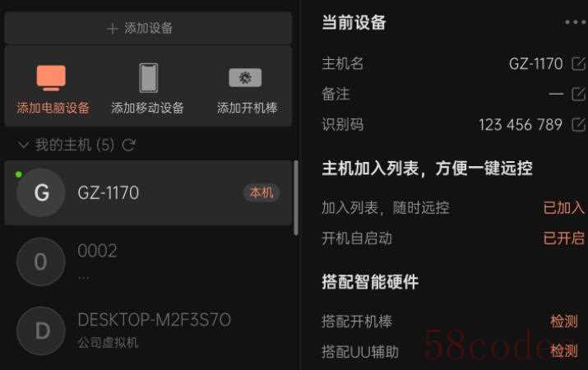
Task: Click the add power-on stick icon
Action: tap(245, 77)
